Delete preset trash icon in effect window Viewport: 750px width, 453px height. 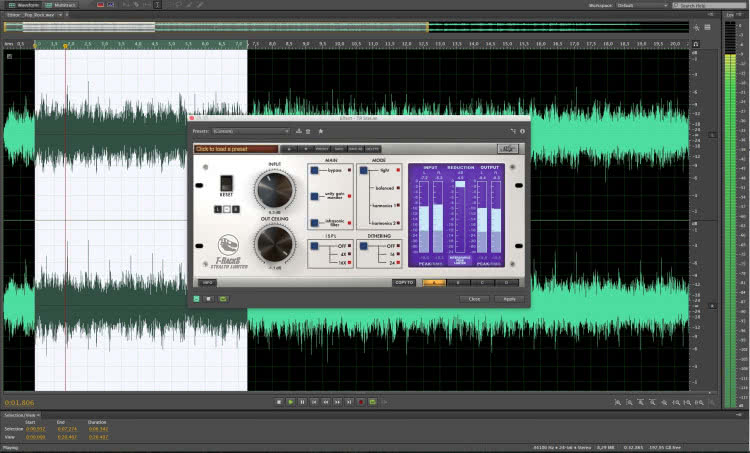pos(309,131)
